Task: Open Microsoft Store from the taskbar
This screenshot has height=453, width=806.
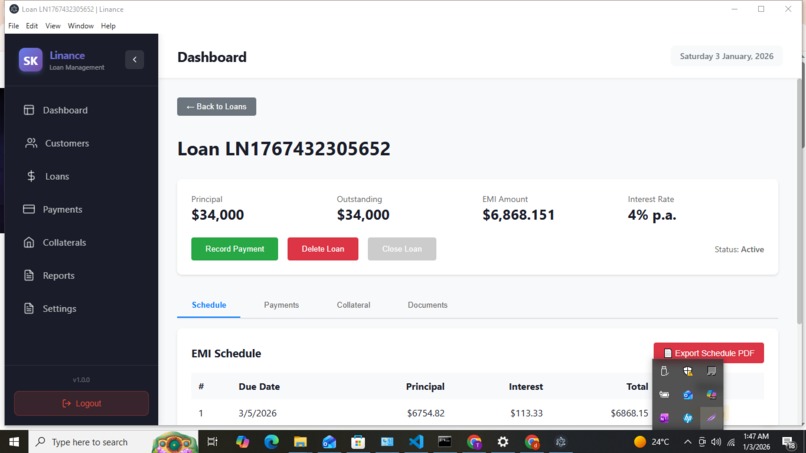Action: click(358, 442)
